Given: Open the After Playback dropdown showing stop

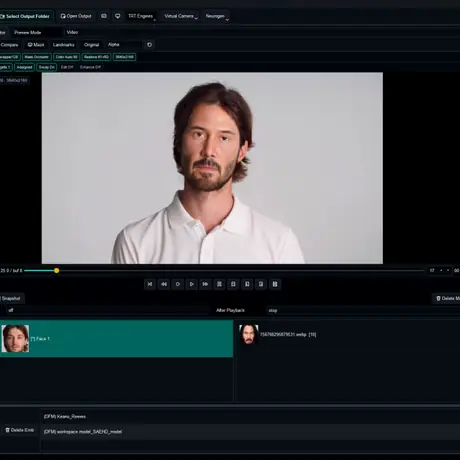Looking at the screenshot, I should [363, 310].
